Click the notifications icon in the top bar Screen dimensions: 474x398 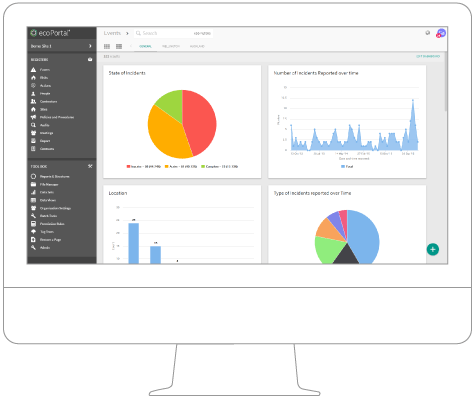click(x=428, y=33)
